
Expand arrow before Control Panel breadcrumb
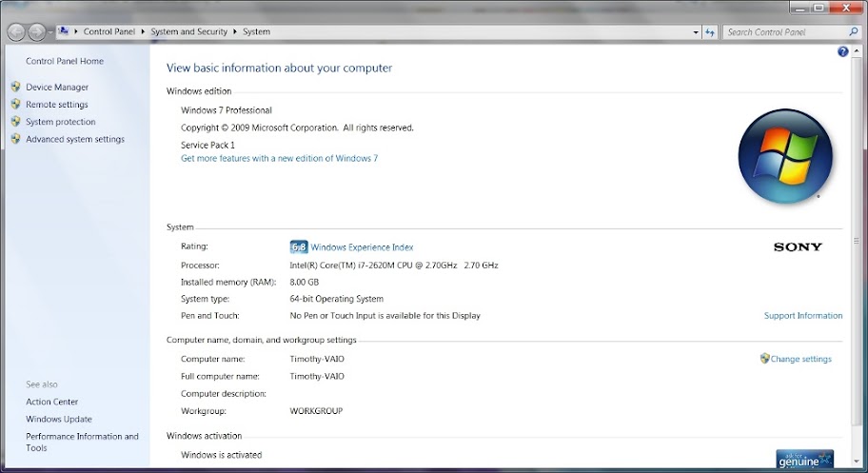[76, 31]
